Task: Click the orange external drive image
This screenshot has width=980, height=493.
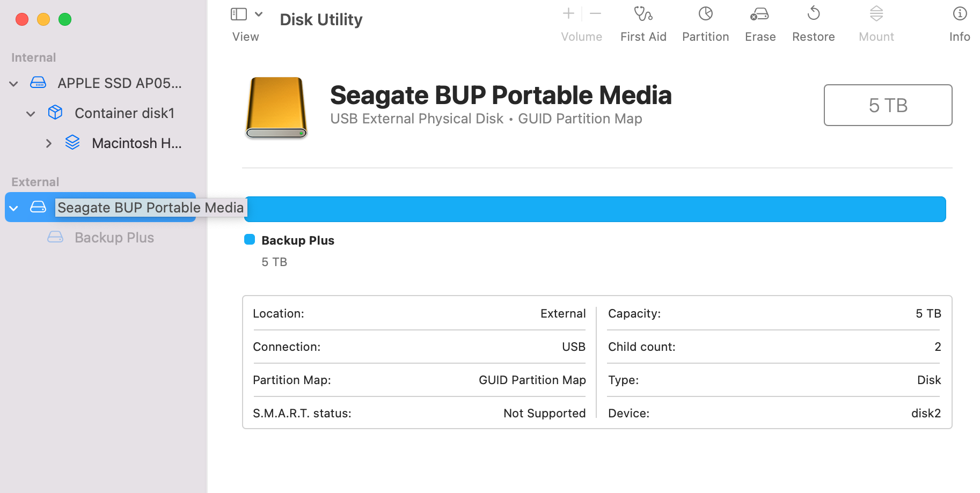Action: (276, 107)
